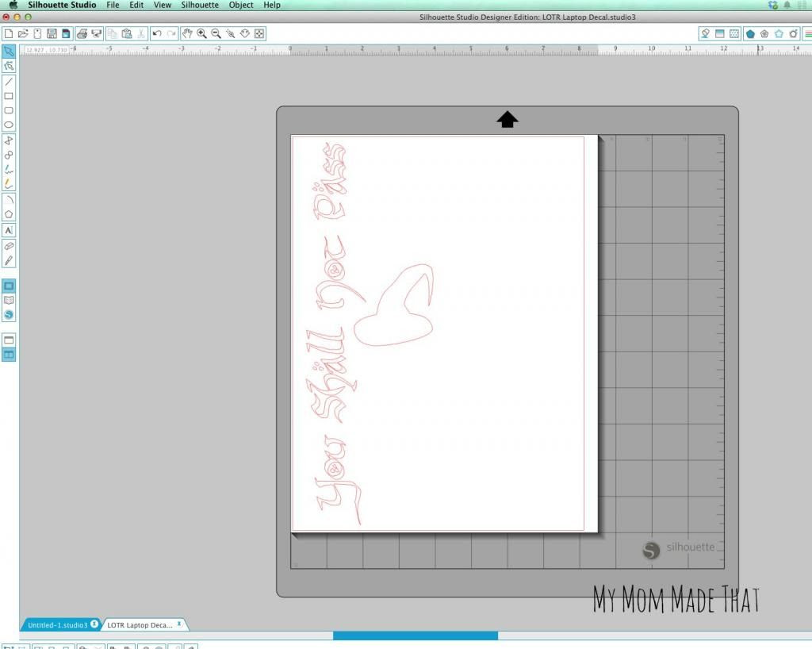Select the Pan hand tool
The image size is (812, 649).
point(187,33)
